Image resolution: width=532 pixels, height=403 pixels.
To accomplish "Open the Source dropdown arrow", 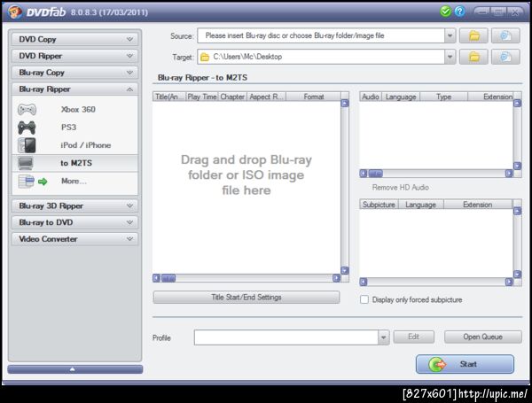I will (450, 35).
